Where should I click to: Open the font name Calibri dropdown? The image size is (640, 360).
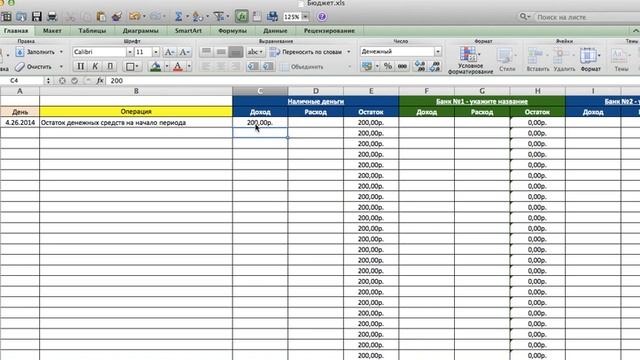coord(130,52)
